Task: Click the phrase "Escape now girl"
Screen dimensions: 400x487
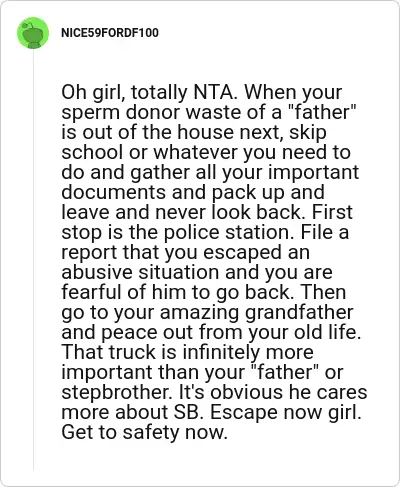Action: click(286, 412)
